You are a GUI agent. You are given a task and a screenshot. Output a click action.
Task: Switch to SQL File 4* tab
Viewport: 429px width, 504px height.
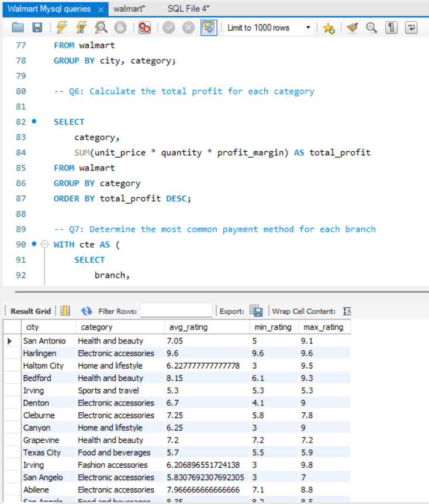(188, 9)
